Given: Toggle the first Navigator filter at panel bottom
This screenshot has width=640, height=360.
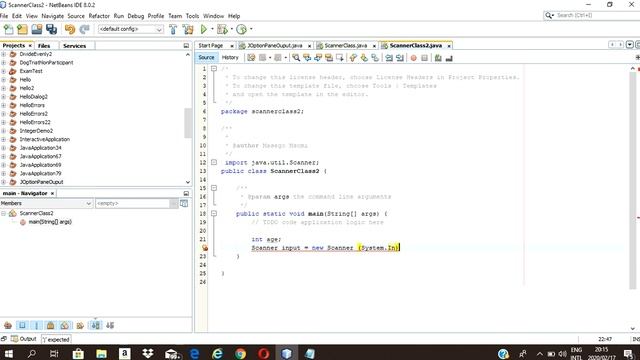Looking at the screenshot, I should coord(8,325).
